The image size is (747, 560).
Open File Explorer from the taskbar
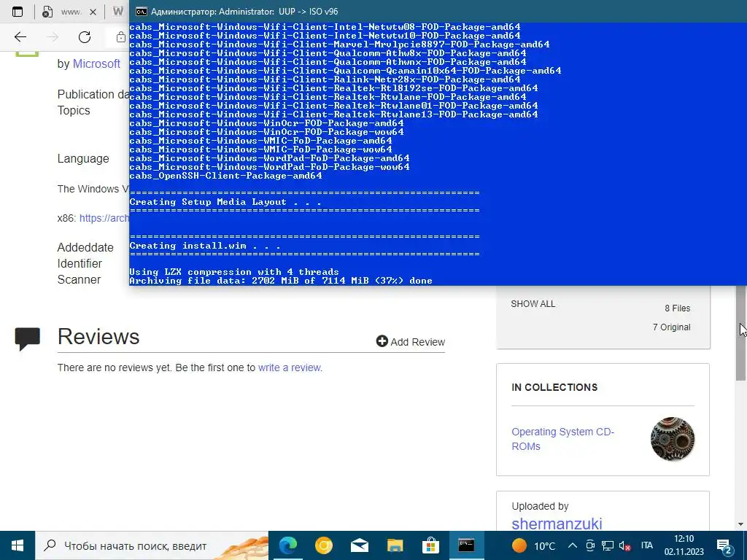[395, 545]
